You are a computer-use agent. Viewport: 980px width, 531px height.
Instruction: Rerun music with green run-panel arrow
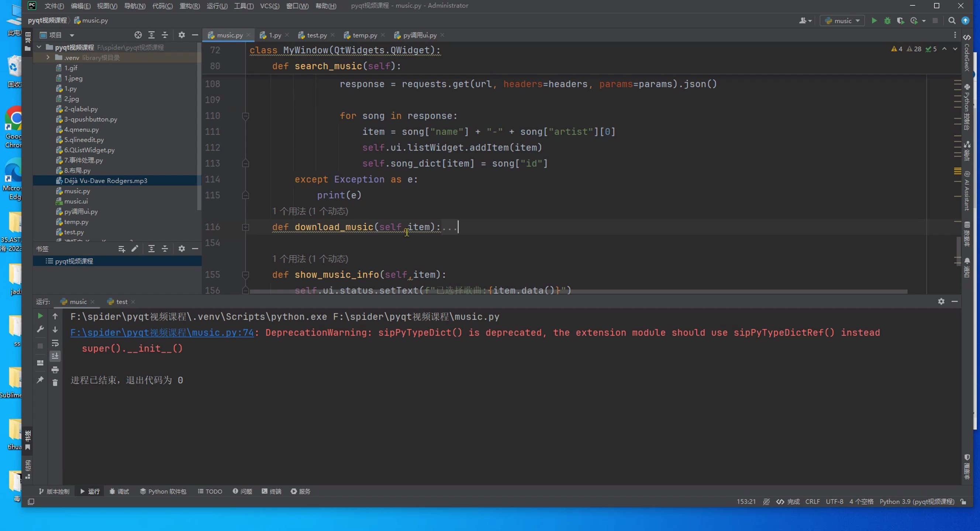point(40,316)
